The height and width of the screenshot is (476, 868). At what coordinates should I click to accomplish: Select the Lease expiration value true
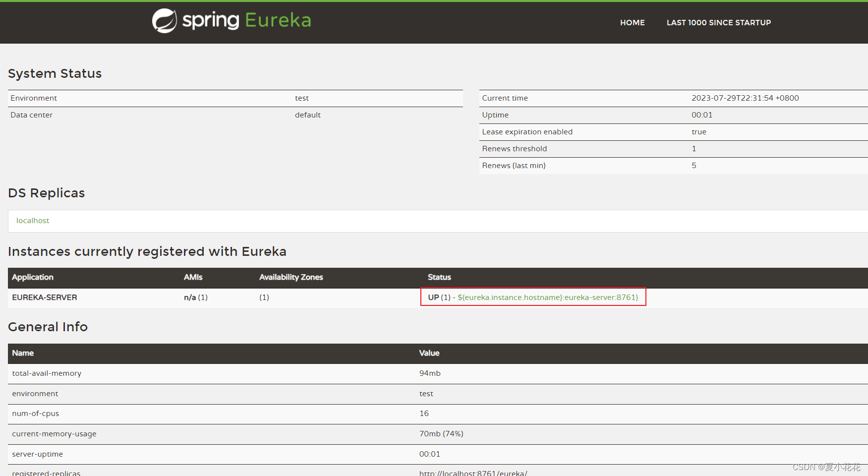pos(699,132)
